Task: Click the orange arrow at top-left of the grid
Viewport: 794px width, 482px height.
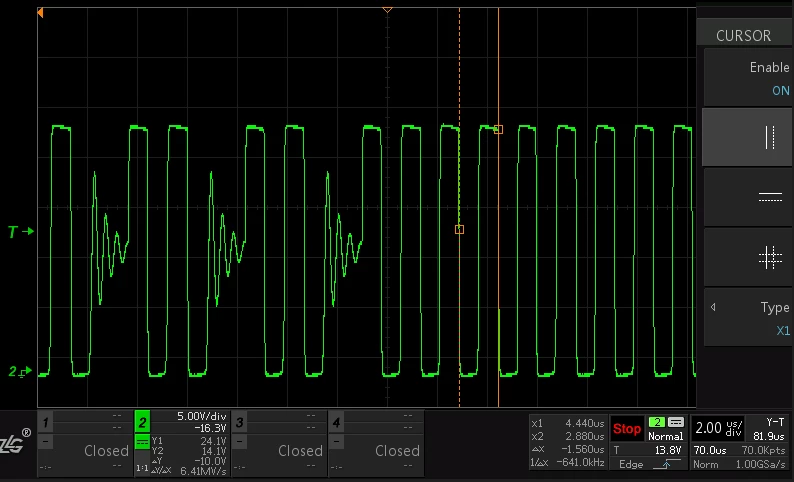Action: tap(40, 13)
